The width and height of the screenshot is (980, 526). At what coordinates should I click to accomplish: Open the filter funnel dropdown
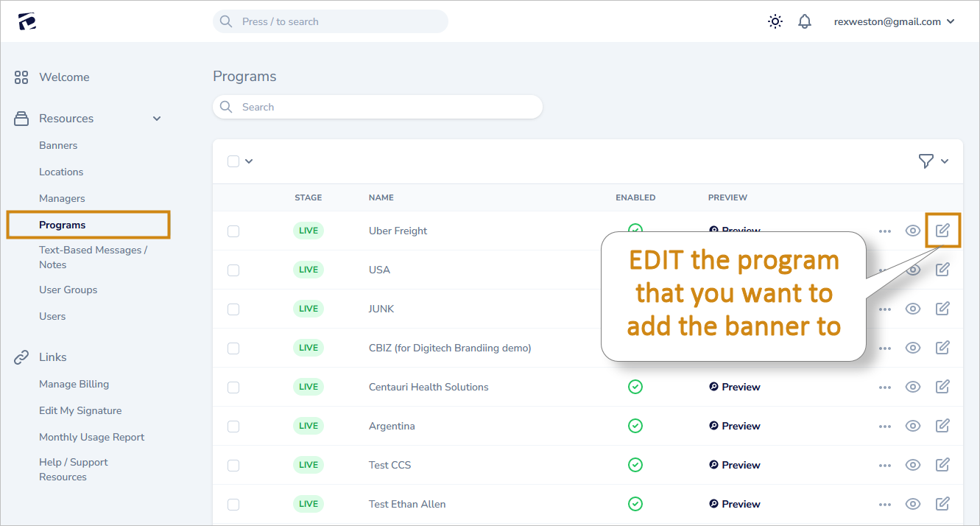coord(934,161)
